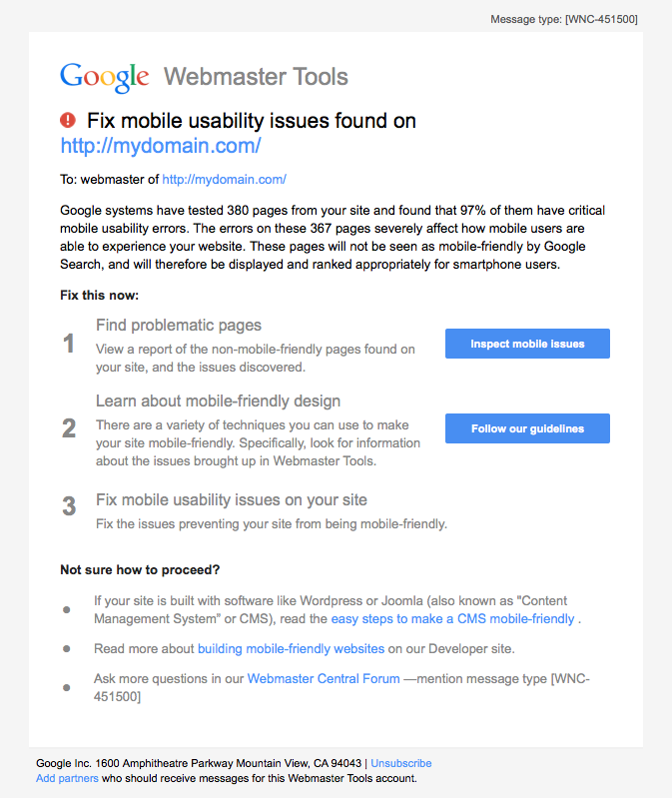Click the Add partners link
Image resolution: width=672 pixels, height=798 pixels.
(67, 778)
